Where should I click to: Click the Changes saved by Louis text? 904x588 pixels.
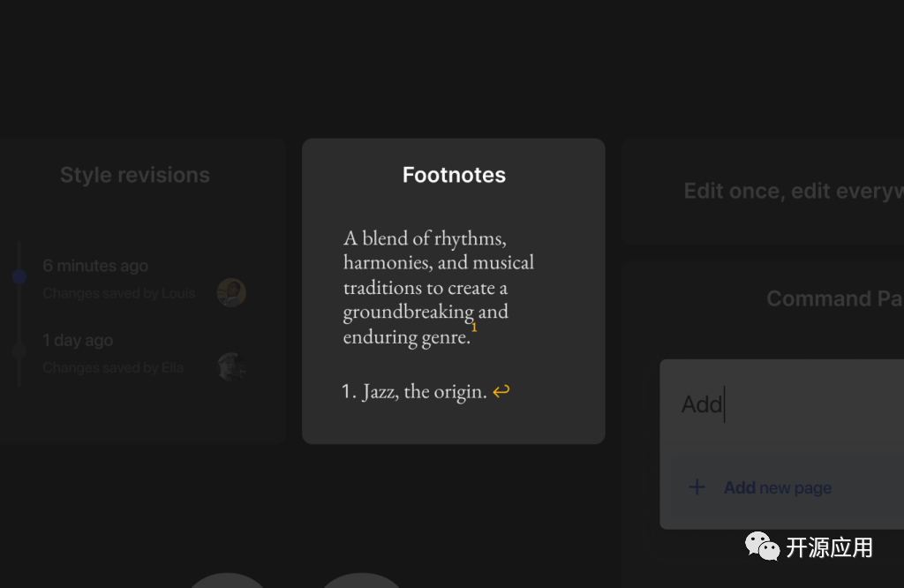click(119, 293)
